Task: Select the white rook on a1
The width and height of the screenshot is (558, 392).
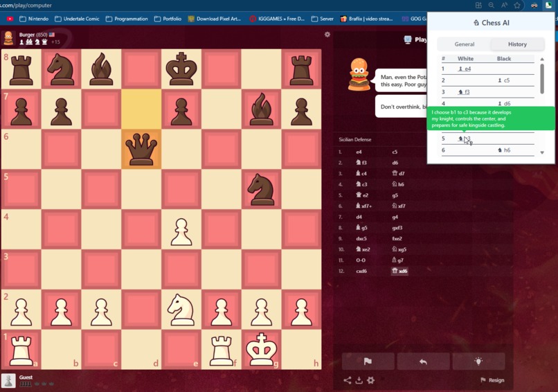Action: 21,349
